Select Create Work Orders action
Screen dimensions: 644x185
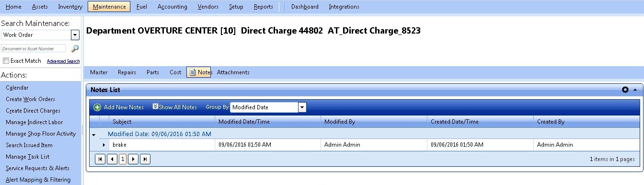[x=30, y=99]
